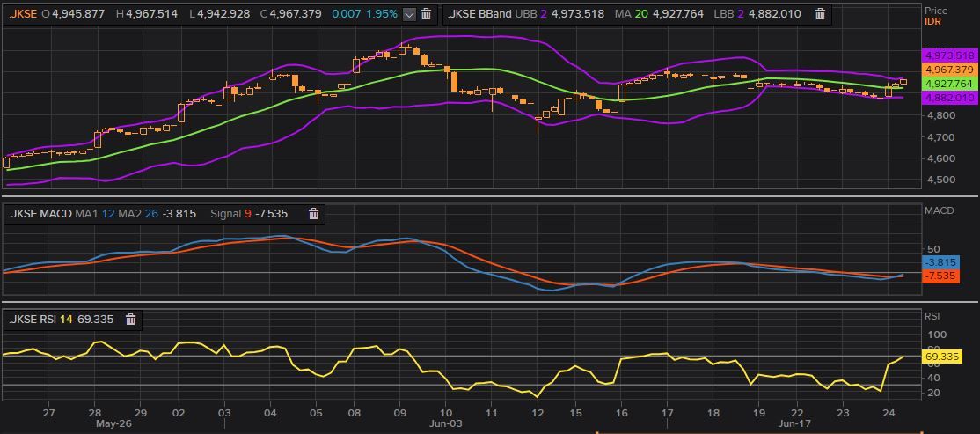Viewport: 980px width, 434px height.
Task: Click the purple 4,973.518 price axis tag
Action: 949,55
